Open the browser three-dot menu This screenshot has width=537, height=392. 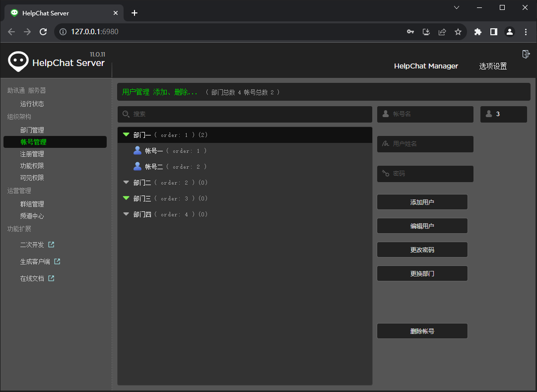[x=526, y=32]
